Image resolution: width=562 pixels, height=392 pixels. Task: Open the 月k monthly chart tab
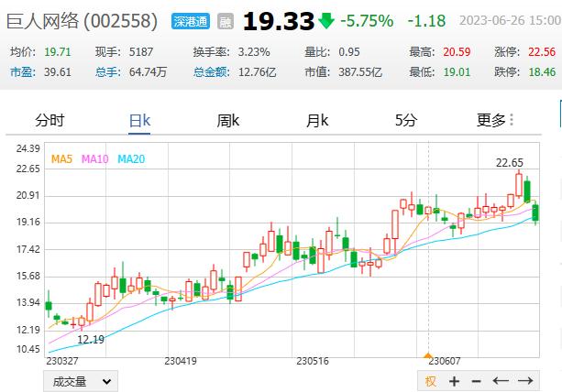coord(317,120)
